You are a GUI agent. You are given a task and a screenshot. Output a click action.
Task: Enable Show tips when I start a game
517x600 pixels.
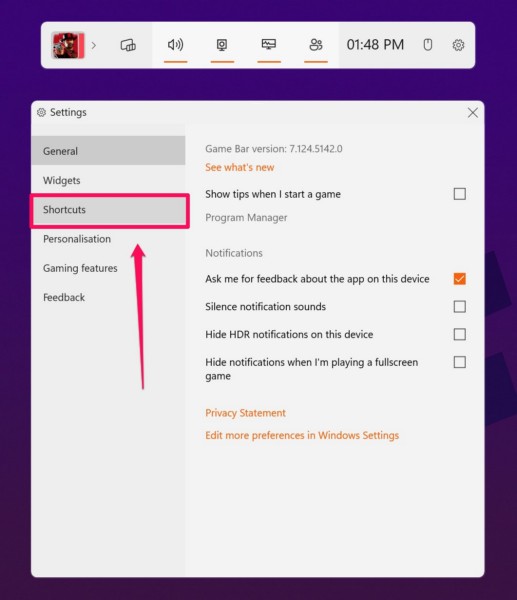click(x=460, y=194)
